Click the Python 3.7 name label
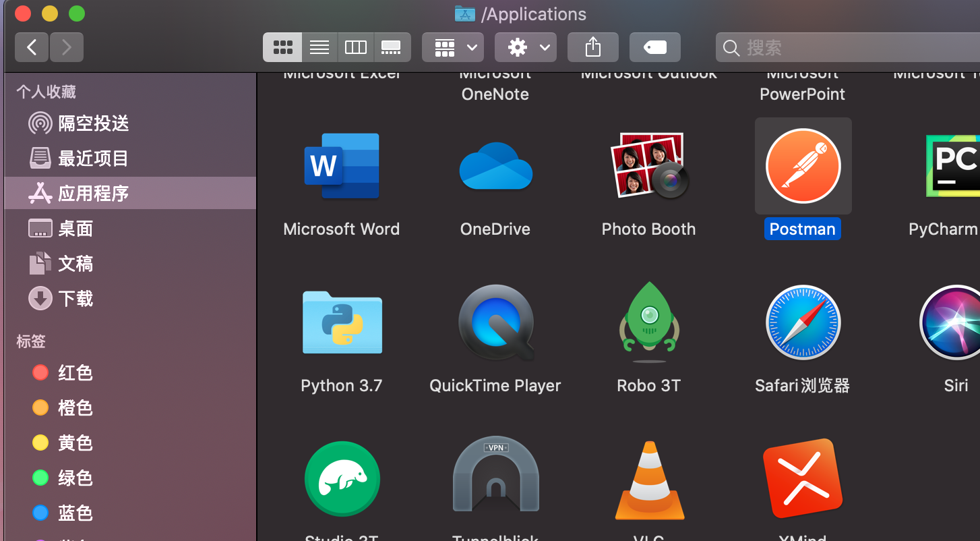 point(342,386)
